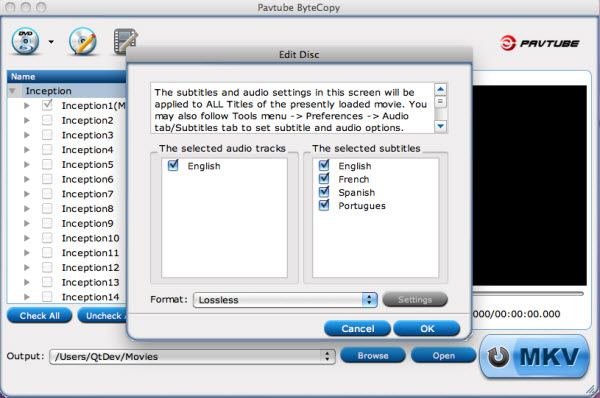Image resolution: width=600 pixels, height=398 pixels.
Task: Check the Inception6 title checkbox
Action: (47, 179)
